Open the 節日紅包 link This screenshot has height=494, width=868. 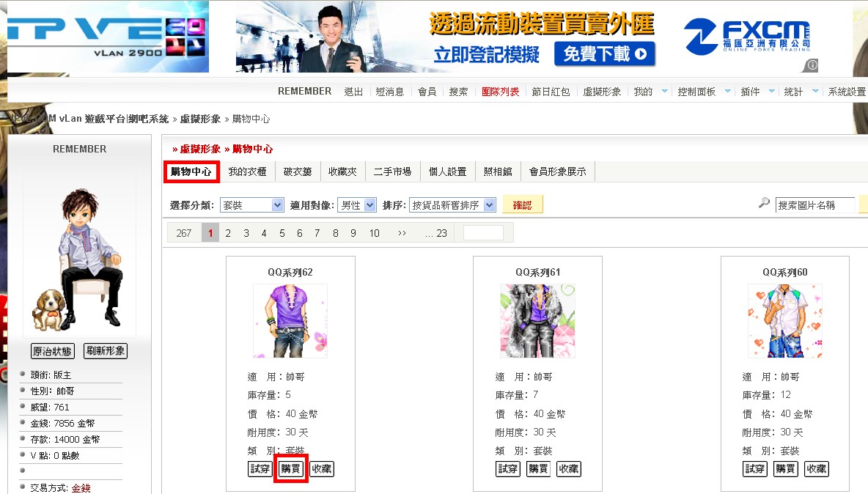coord(551,92)
